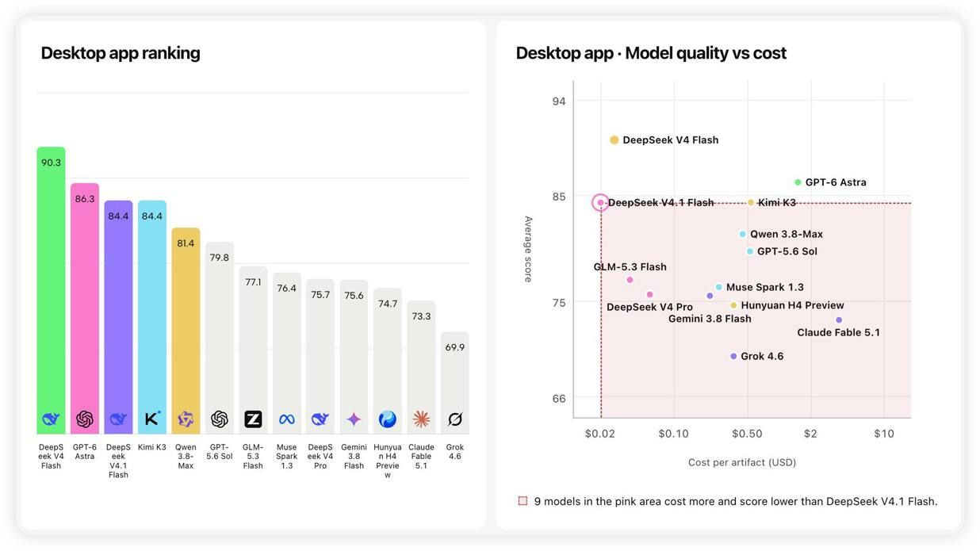Click the 85 y-axis tick label
This screenshot has height=551, width=980.
(x=559, y=197)
